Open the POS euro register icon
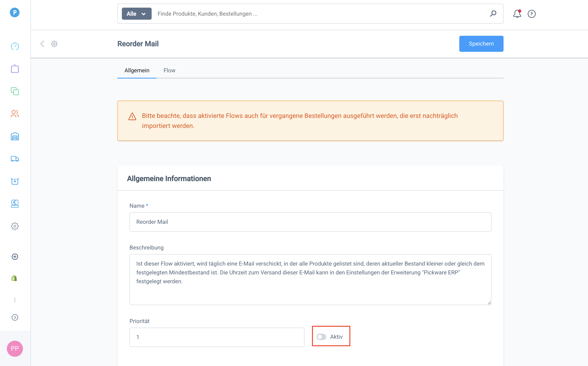 coord(15,203)
